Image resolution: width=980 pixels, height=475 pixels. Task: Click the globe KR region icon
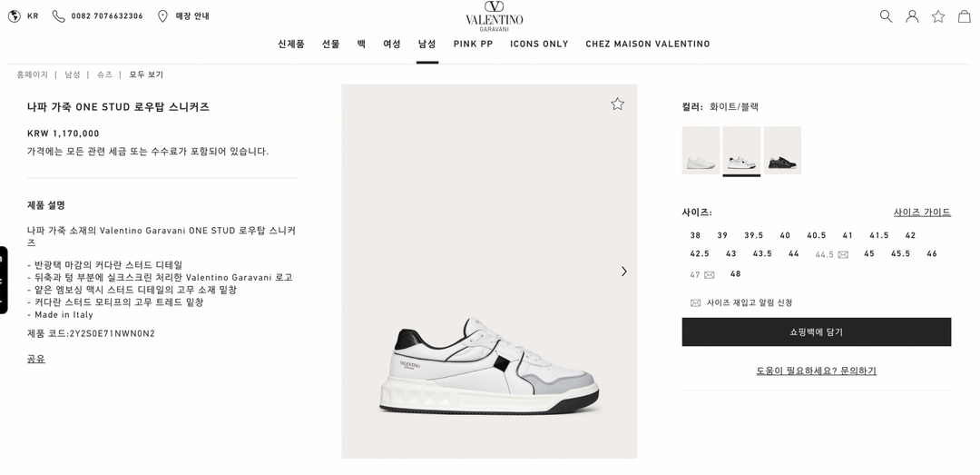tap(14, 16)
